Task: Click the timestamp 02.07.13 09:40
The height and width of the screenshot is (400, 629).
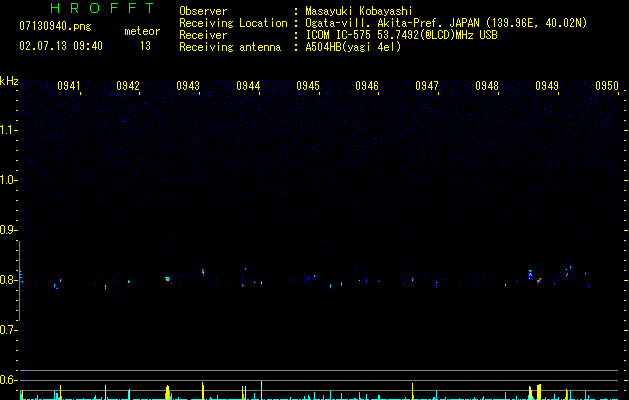Action: coord(61,46)
